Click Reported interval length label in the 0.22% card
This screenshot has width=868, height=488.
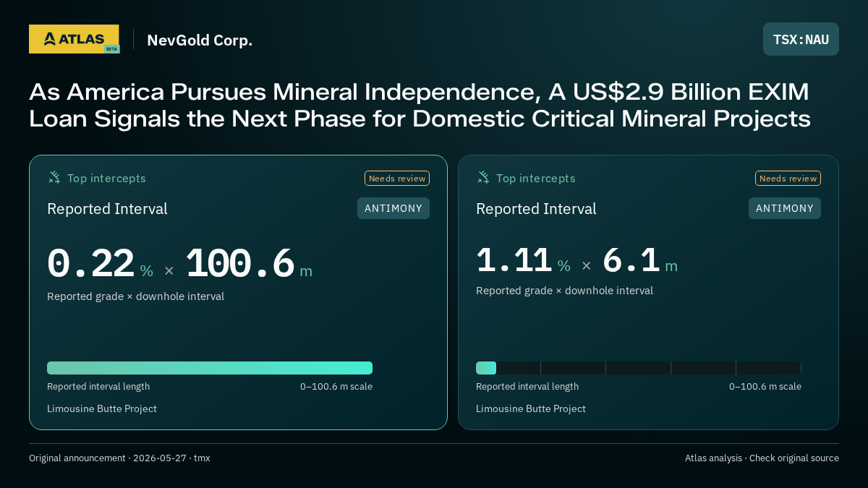tap(98, 387)
